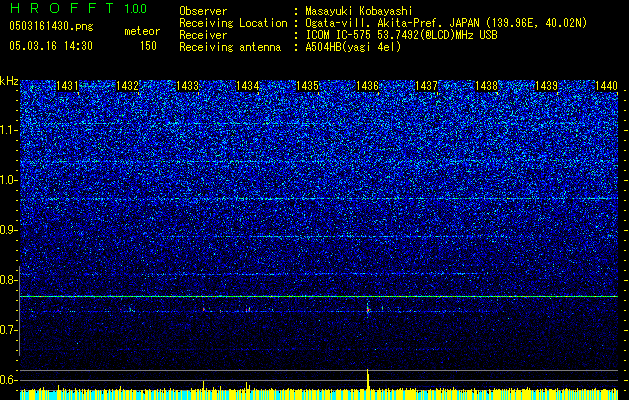Viewport: 629px width, 400px height.
Task: Click the 1431 time marker
Action: (x=67, y=86)
